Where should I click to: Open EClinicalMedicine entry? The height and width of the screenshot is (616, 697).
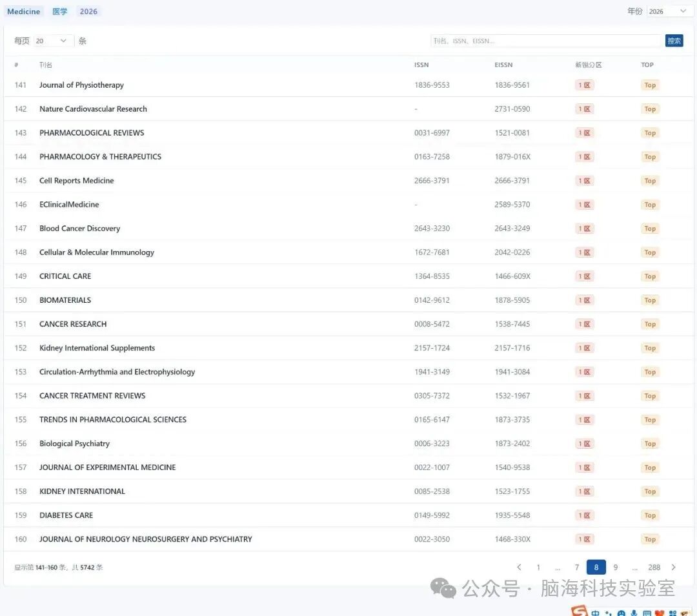(x=69, y=205)
